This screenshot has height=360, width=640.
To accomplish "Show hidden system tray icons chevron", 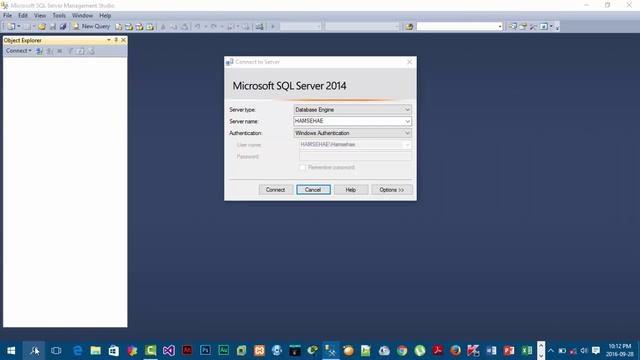I will pos(551,351).
